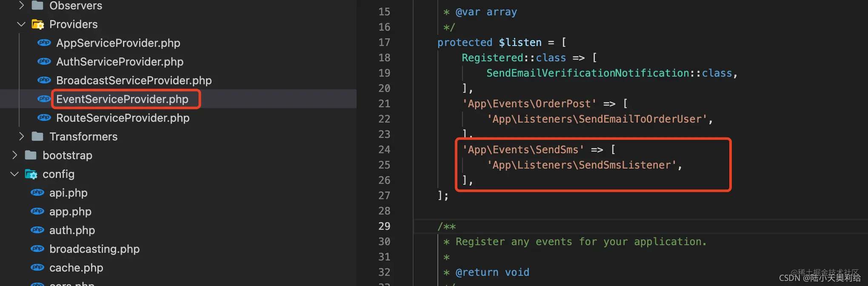Click '@var array' docblock comment

coord(486,12)
